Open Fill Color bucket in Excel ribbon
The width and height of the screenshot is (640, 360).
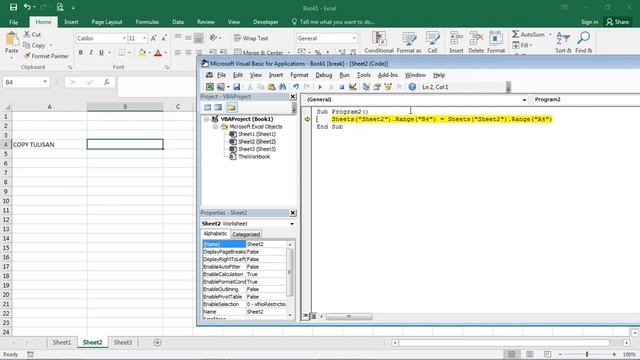(x=142, y=53)
